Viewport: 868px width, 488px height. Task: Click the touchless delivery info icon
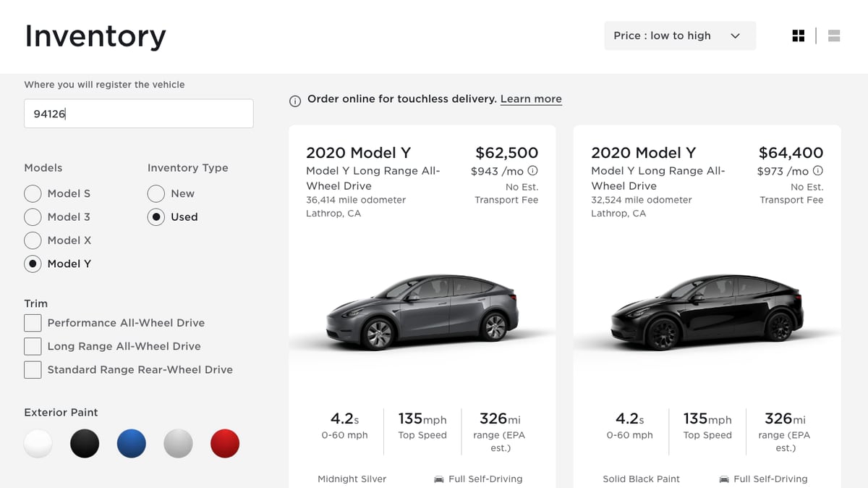294,101
